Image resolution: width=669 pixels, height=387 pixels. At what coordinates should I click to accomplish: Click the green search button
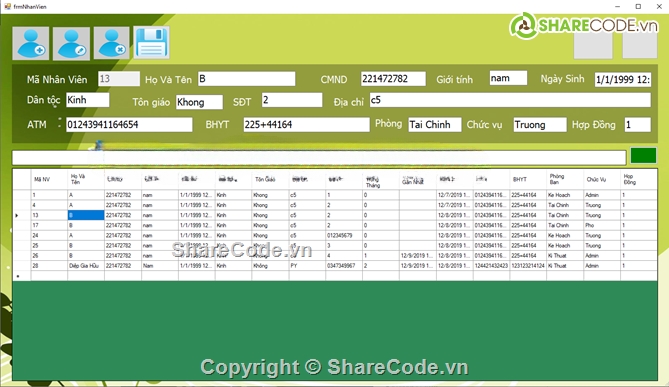click(x=643, y=156)
